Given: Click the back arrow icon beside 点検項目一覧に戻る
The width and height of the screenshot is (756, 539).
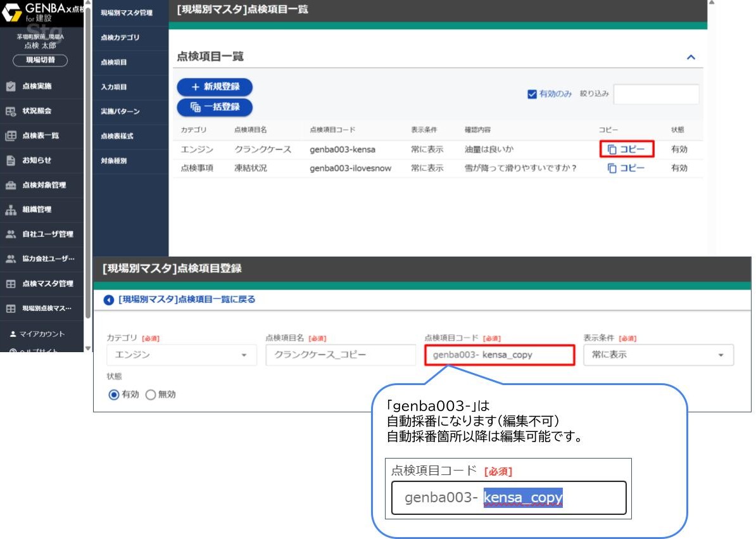Looking at the screenshot, I should 109,300.
